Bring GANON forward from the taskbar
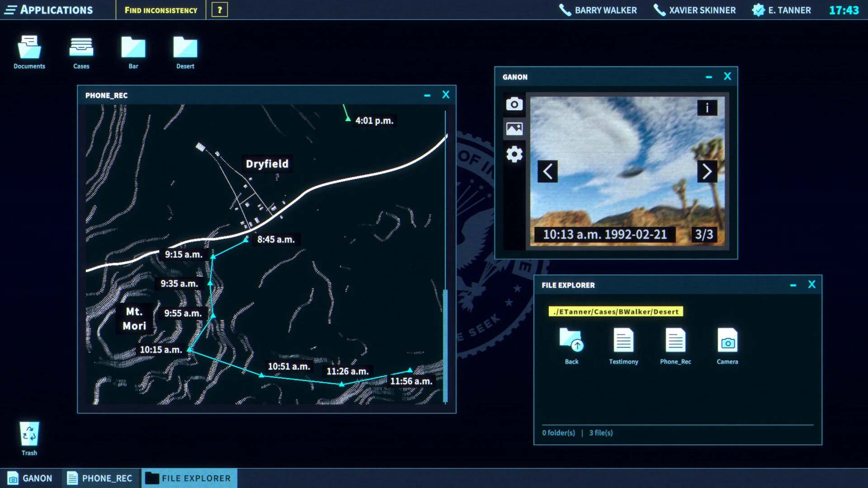This screenshot has width=868, height=488. coord(32,478)
